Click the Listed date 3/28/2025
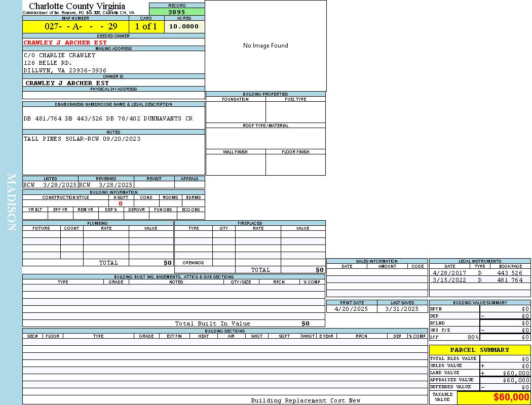 [59, 185]
